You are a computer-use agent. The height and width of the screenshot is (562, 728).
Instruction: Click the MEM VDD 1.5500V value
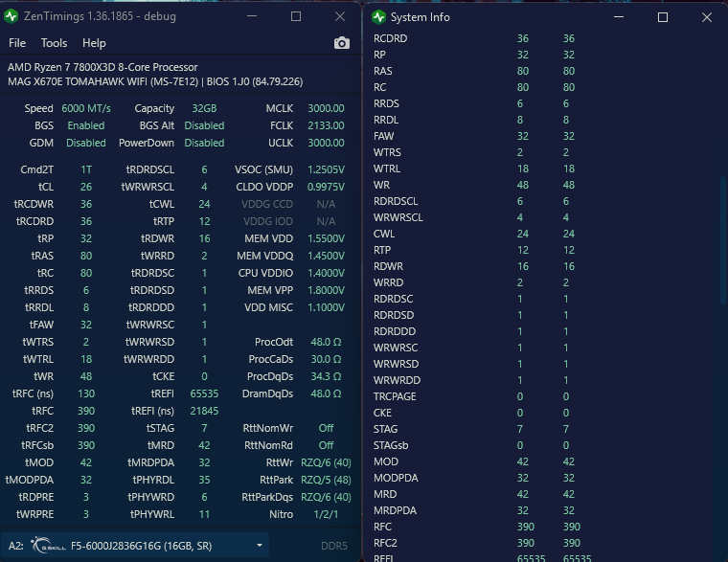tap(326, 238)
